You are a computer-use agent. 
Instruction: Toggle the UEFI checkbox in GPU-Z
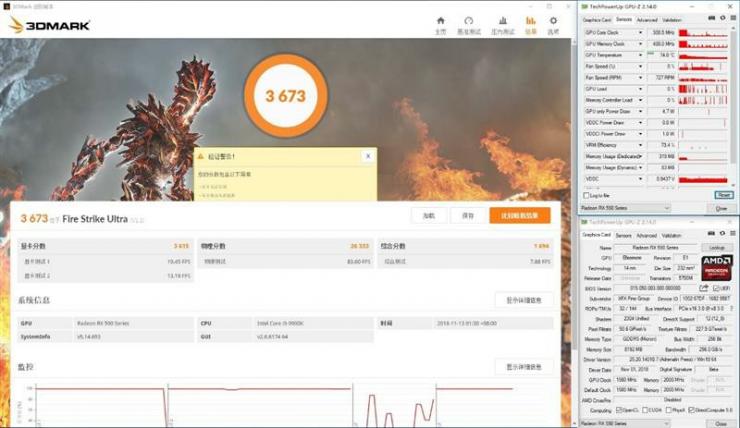pos(716,288)
